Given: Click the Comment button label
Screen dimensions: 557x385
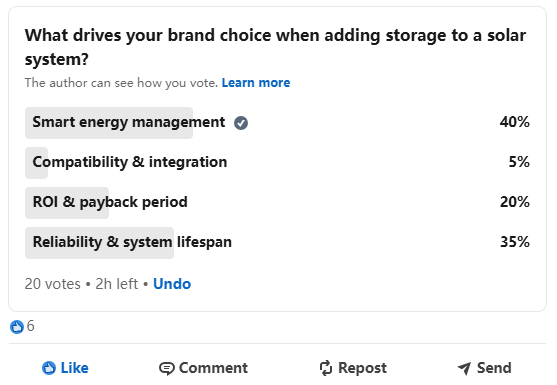Looking at the screenshot, I should [213, 368].
